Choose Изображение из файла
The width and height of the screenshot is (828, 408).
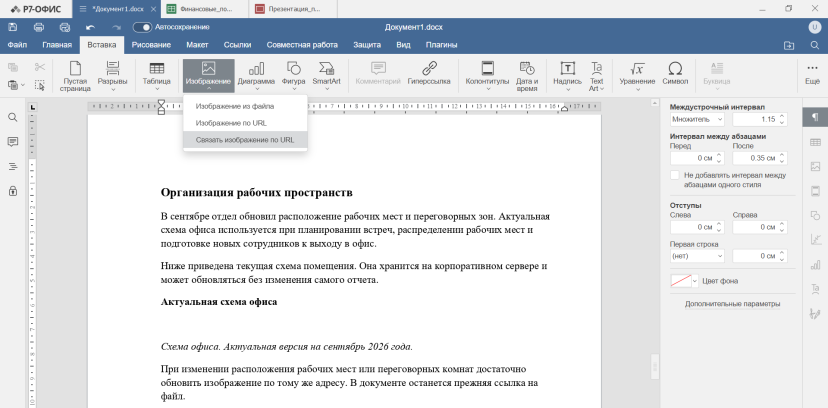point(245,106)
